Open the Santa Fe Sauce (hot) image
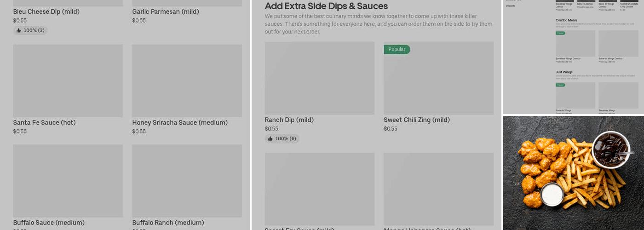This screenshot has height=230, width=644. (x=68, y=80)
